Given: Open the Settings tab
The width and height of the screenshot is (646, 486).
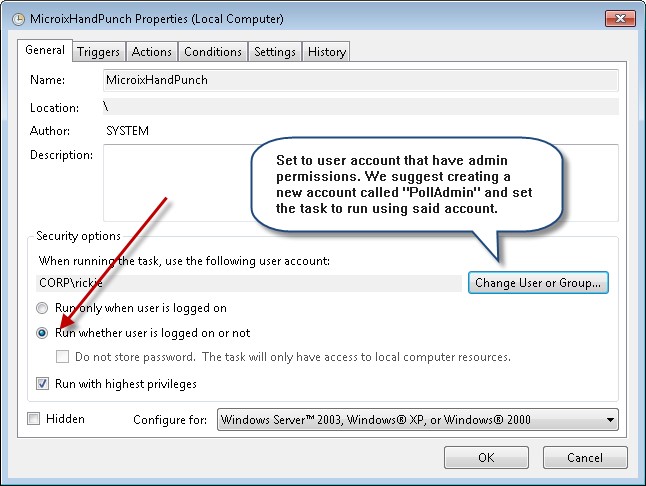Looking at the screenshot, I should 274,52.
